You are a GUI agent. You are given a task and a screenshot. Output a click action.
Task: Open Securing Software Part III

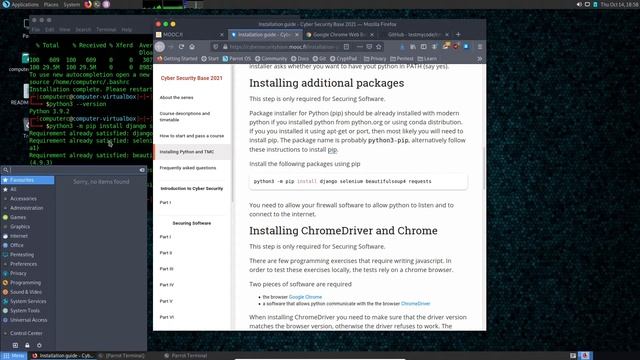[x=167, y=269]
